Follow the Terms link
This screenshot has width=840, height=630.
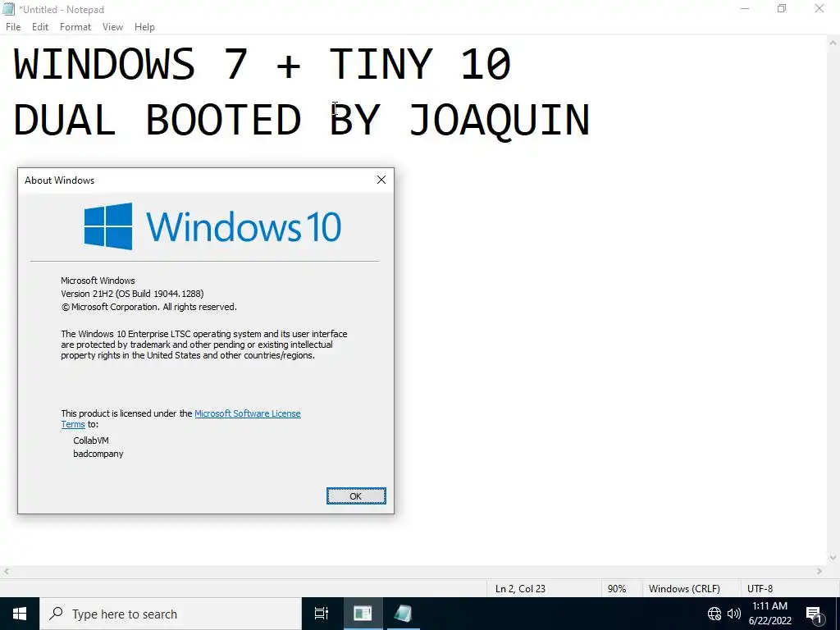point(73,424)
